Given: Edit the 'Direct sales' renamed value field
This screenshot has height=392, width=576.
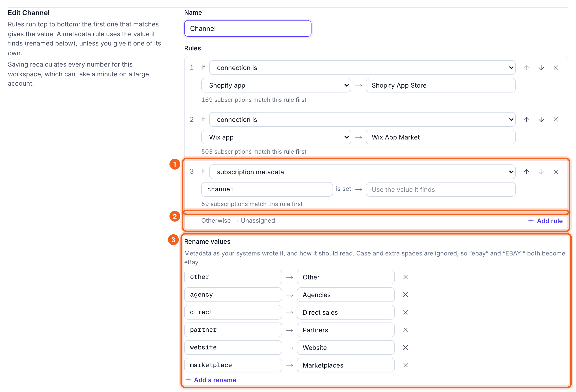Looking at the screenshot, I should coord(346,312).
